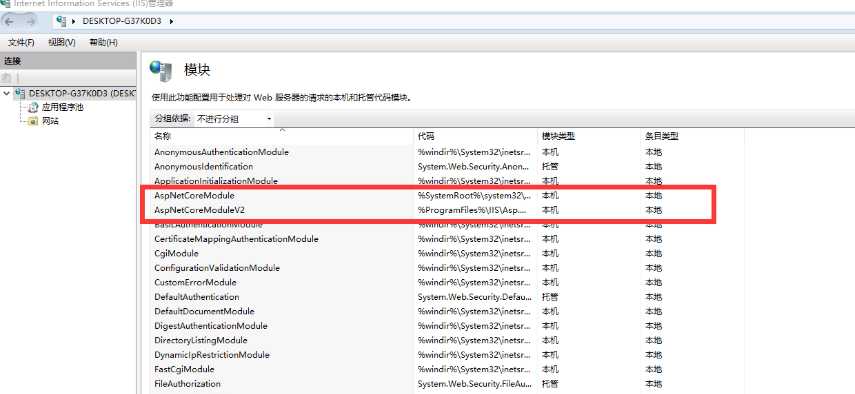
Task: Select the DirectoryListingModule row
Action: (447, 340)
